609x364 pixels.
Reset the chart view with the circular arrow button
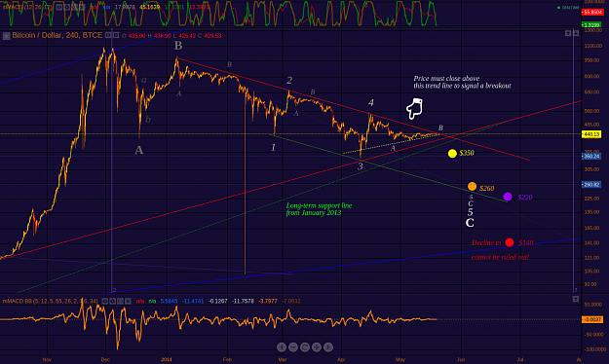pyautogui.click(x=305, y=347)
